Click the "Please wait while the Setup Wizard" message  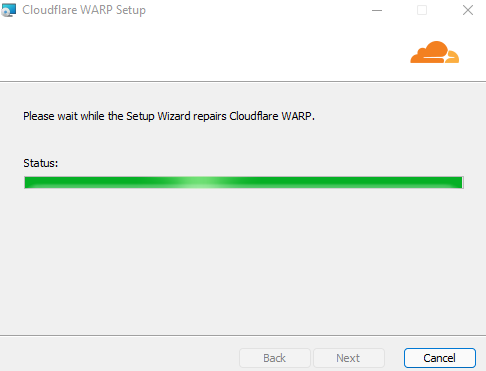coord(107,116)
